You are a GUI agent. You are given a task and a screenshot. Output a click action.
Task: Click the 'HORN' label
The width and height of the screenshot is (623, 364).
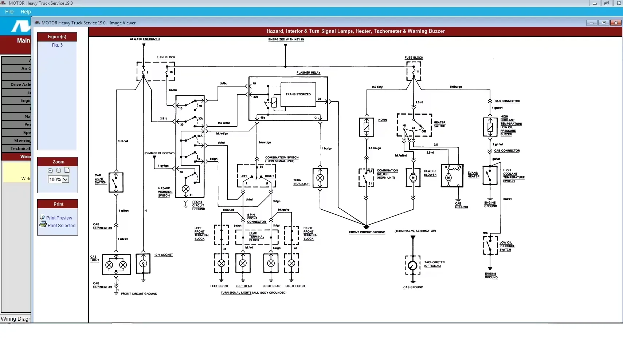(x=383, y=120)
